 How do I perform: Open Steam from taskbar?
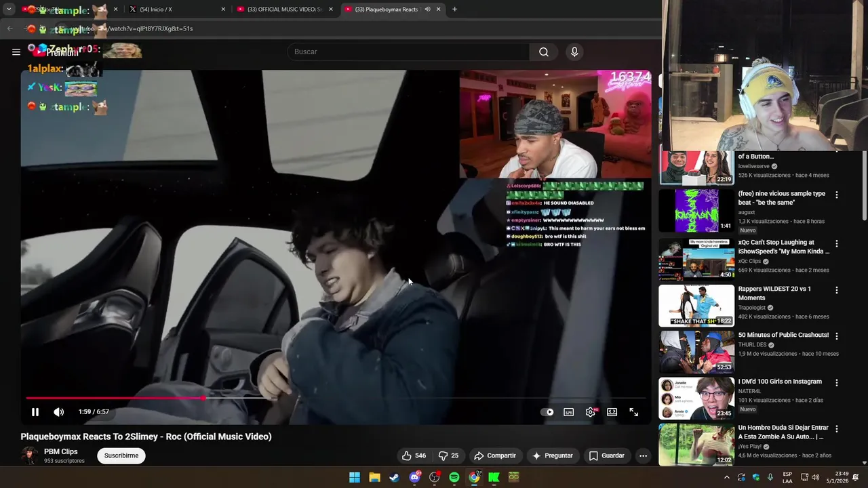[x=394, y=477]
